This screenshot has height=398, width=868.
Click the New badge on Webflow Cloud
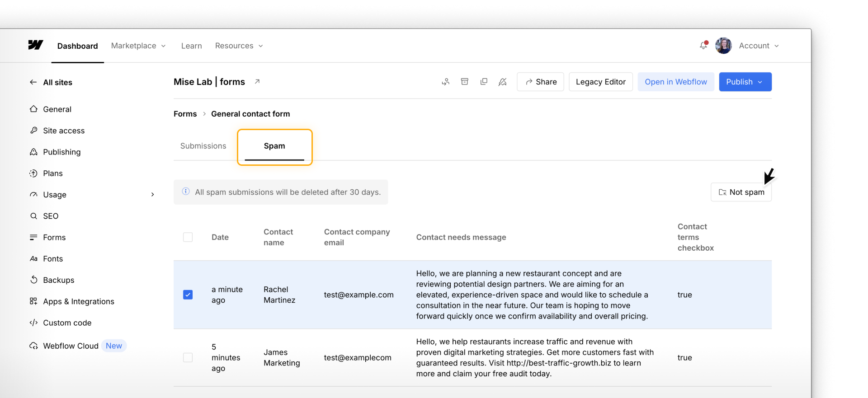coord(114,346)
